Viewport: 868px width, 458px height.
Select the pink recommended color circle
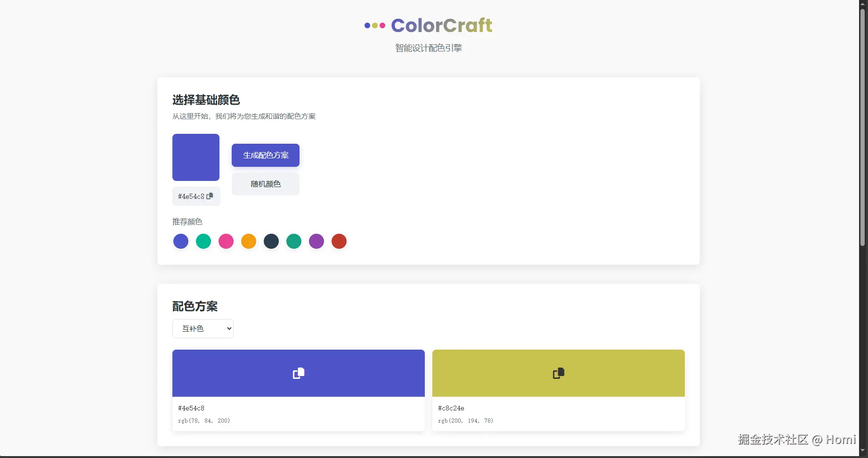click(x=226, y=241)
